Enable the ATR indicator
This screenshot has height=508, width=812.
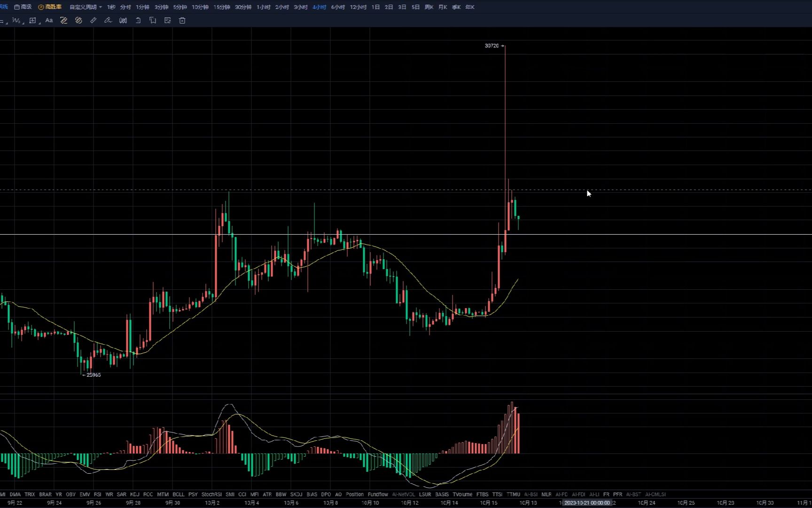[x=267, y=494]
